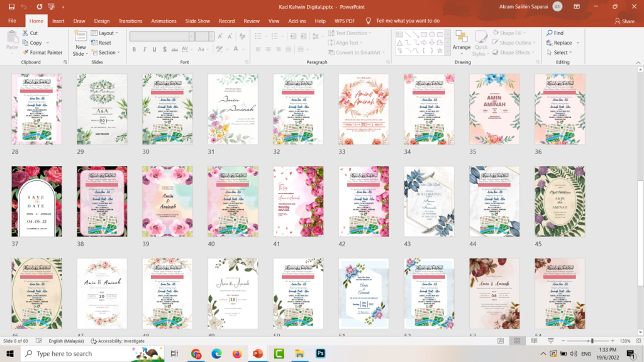
Task: Toggle the Accessibility: Investigate indicator
Action: (118, 341)
